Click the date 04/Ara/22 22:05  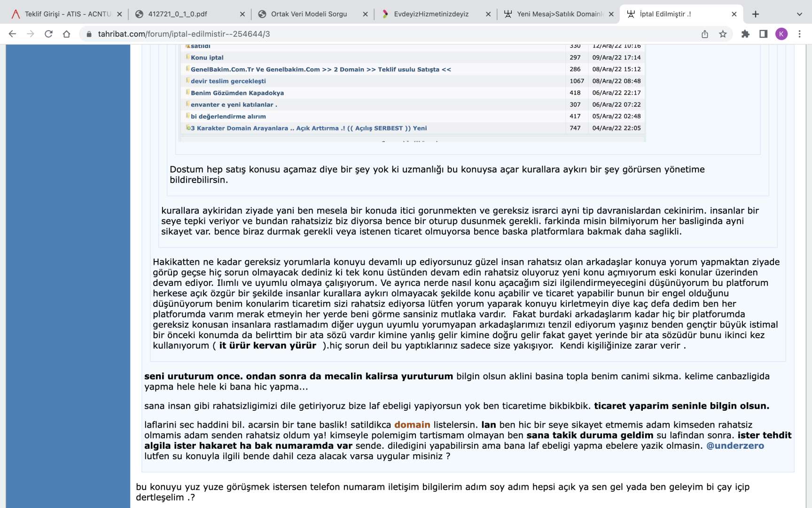point(617,128)
